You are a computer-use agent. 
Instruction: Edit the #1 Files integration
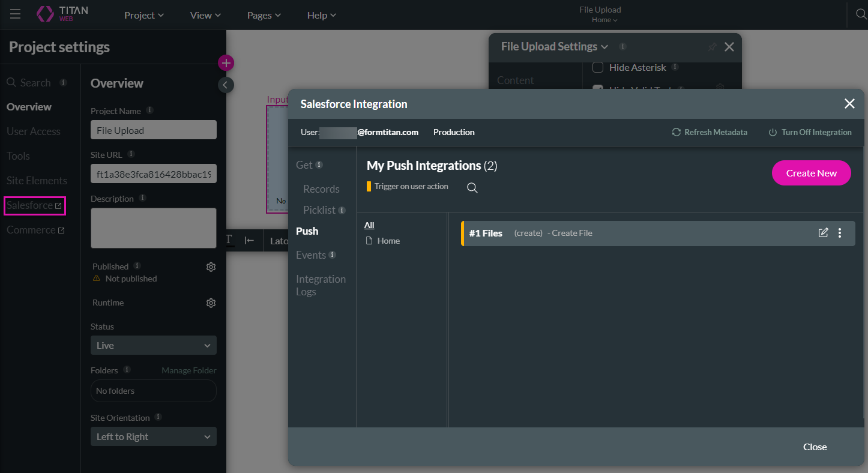pyautogui.click(x=824, y=233)
